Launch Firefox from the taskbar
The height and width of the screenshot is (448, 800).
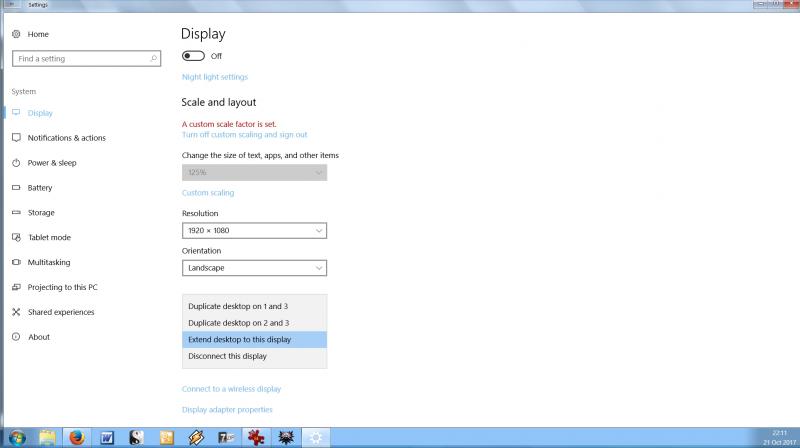pos(77,437)
